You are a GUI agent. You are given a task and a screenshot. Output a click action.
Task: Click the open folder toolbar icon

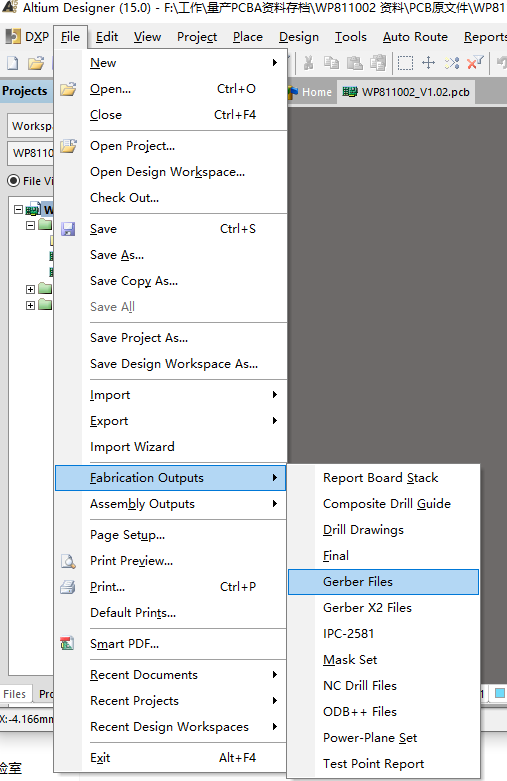coord(36,63)
